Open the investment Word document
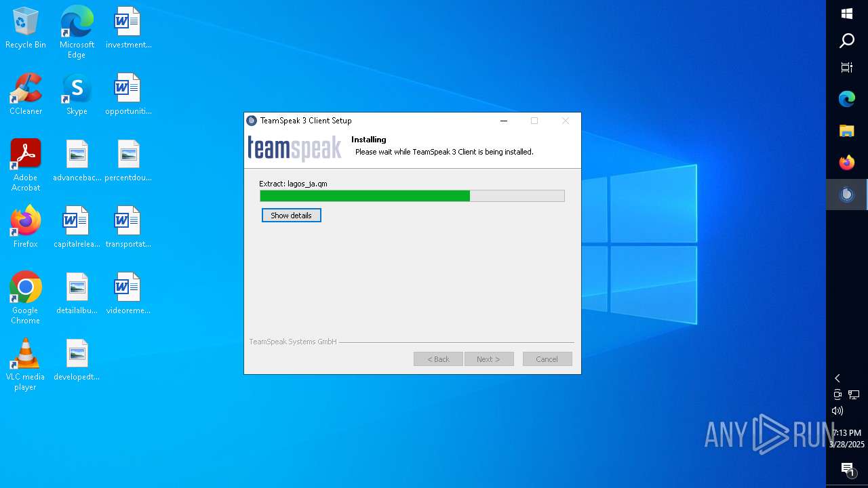The height and width of the screenshot is (488, 868). point(128,28)
